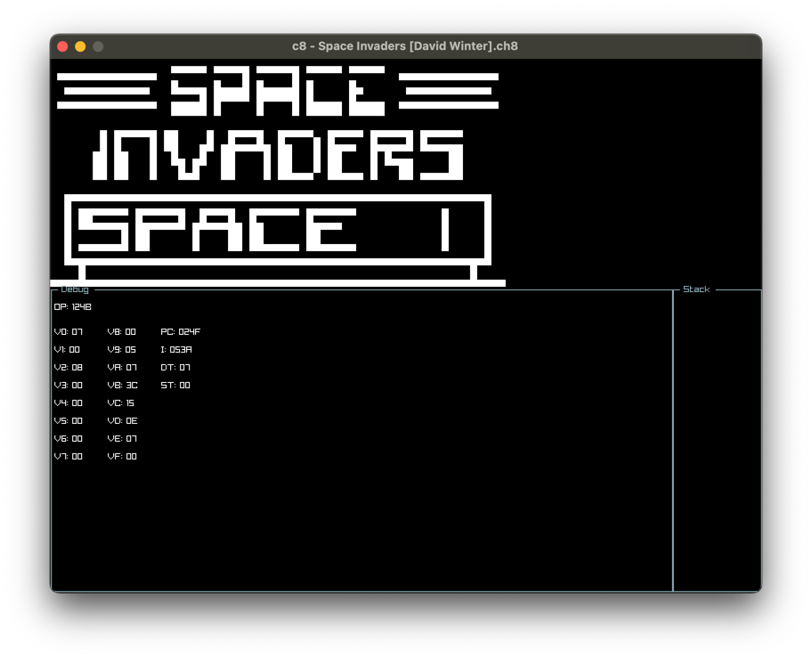Screen dimensions: 812x659
Task: Select the 'OP: 1248' opcode readout
Action: coord(72,306)
